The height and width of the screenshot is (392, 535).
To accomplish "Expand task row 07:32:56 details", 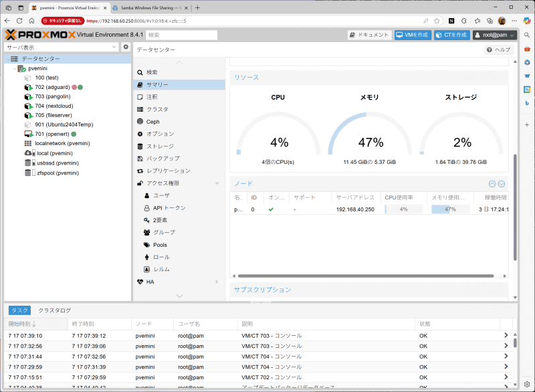I will click(506, 346).
